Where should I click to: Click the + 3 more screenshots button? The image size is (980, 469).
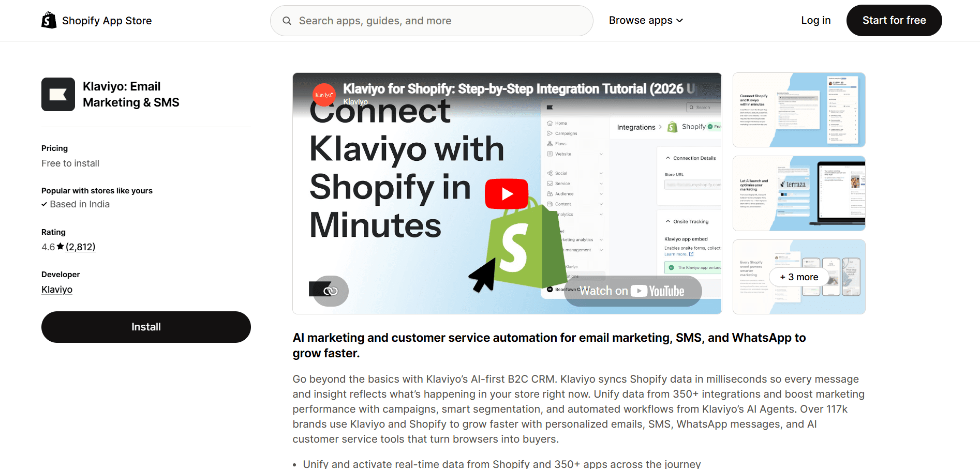(799, 277)
